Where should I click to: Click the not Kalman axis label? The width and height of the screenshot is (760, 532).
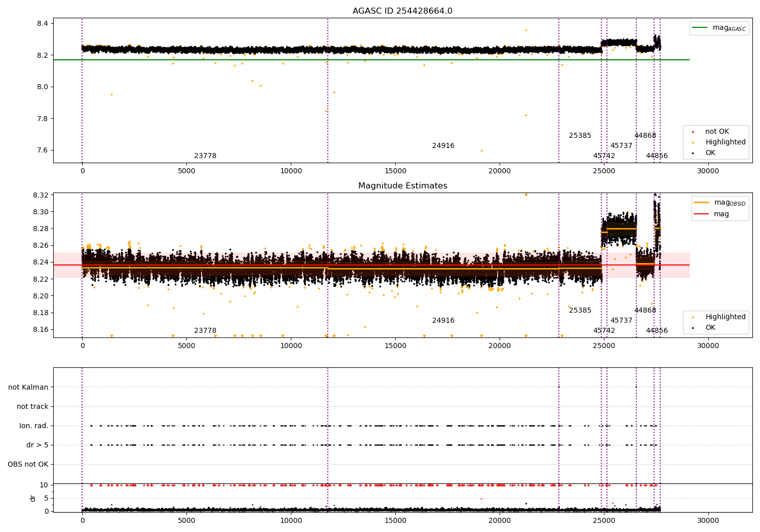[28, 387]
